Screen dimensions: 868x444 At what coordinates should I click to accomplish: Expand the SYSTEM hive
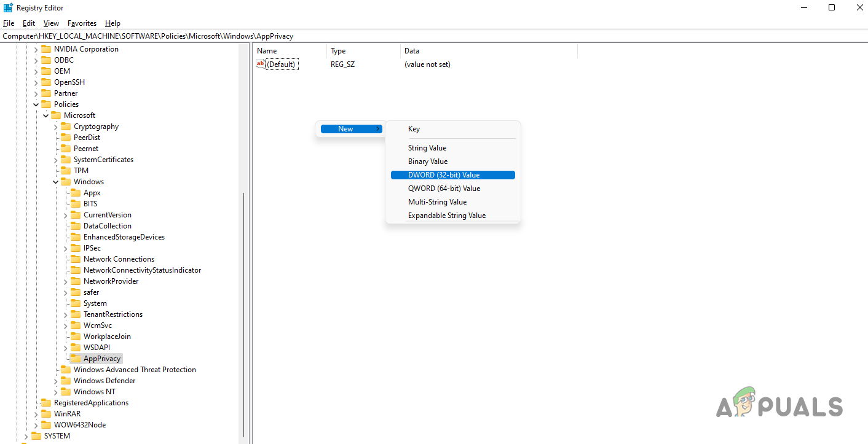coord(26,436)
